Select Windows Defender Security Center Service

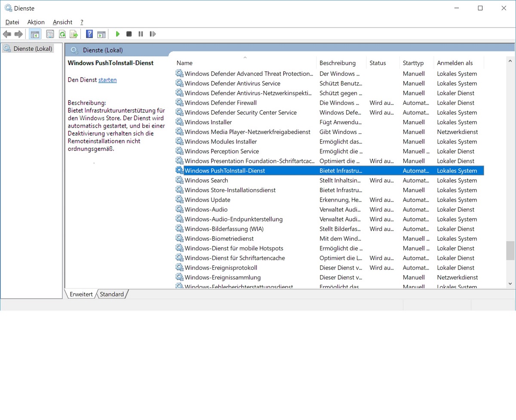point(329,113)
